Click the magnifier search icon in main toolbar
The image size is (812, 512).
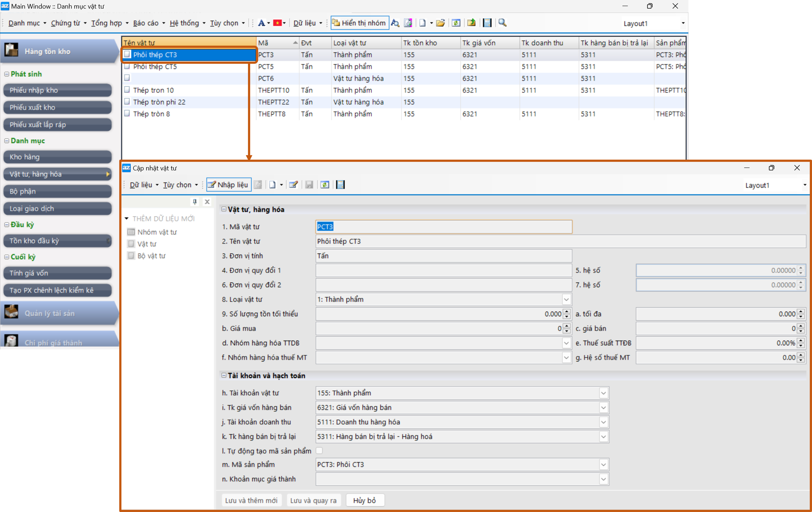[x=502, y=23]
